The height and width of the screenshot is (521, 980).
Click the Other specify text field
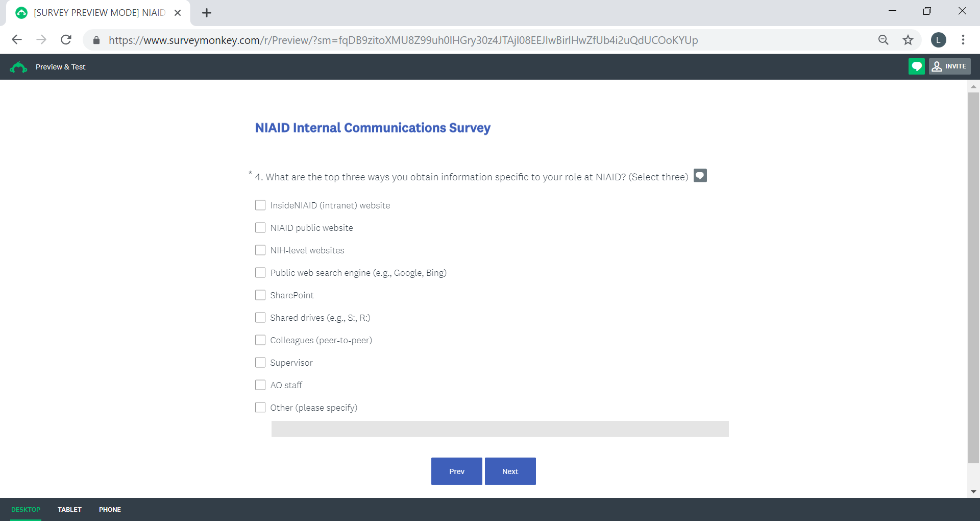[x=500, y=429]
